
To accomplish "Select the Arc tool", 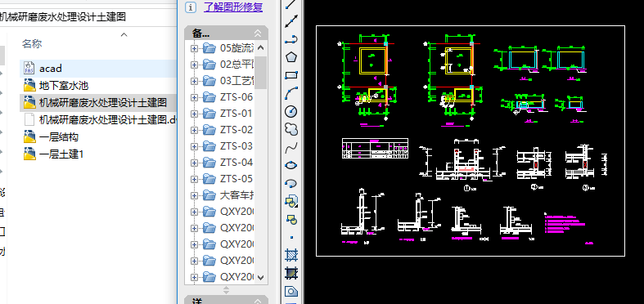I will [x=291, y=93].
